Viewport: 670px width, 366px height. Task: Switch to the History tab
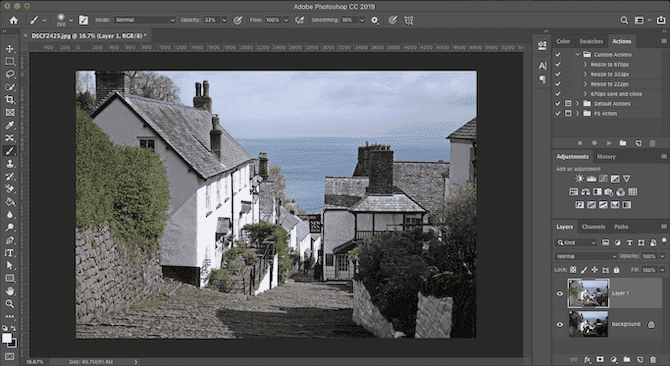606,157
